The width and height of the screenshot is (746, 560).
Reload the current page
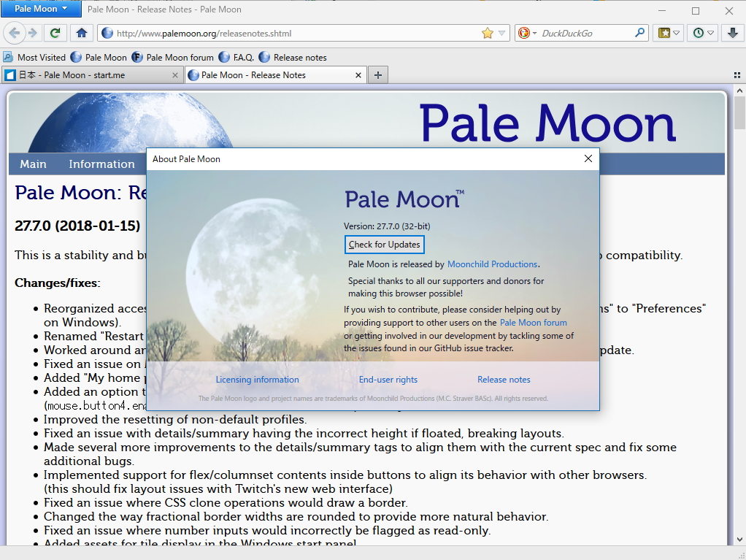click(x=55, y=33)
